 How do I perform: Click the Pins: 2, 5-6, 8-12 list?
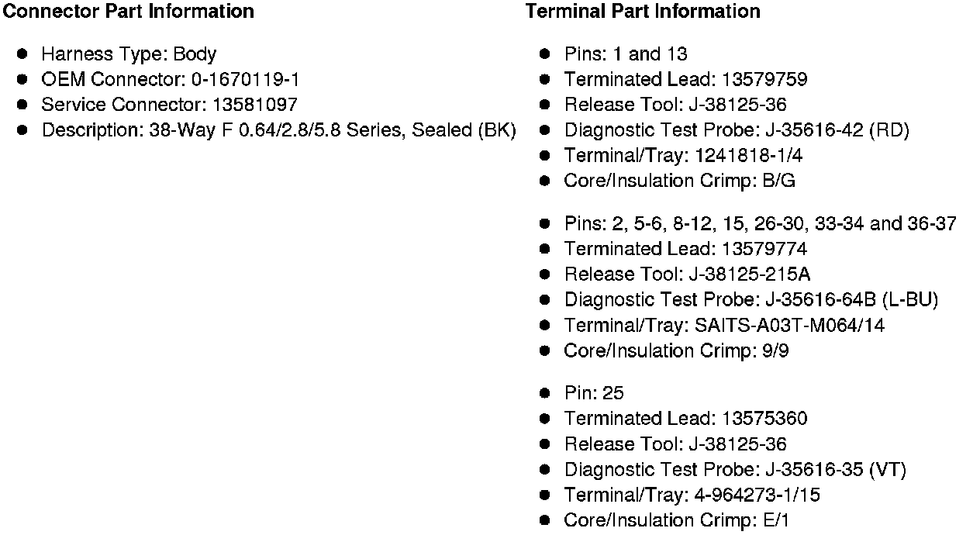click(x=760, y=224)
